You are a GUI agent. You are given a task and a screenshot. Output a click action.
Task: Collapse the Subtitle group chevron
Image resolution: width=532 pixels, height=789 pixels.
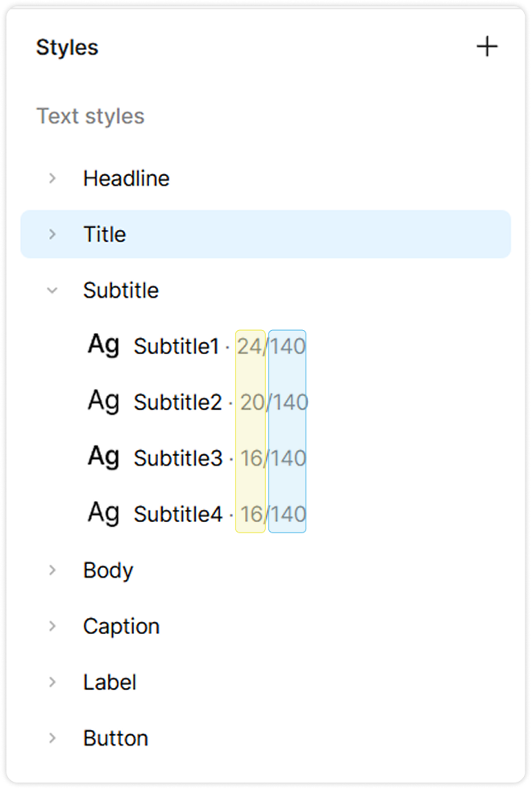coord(52,290)
